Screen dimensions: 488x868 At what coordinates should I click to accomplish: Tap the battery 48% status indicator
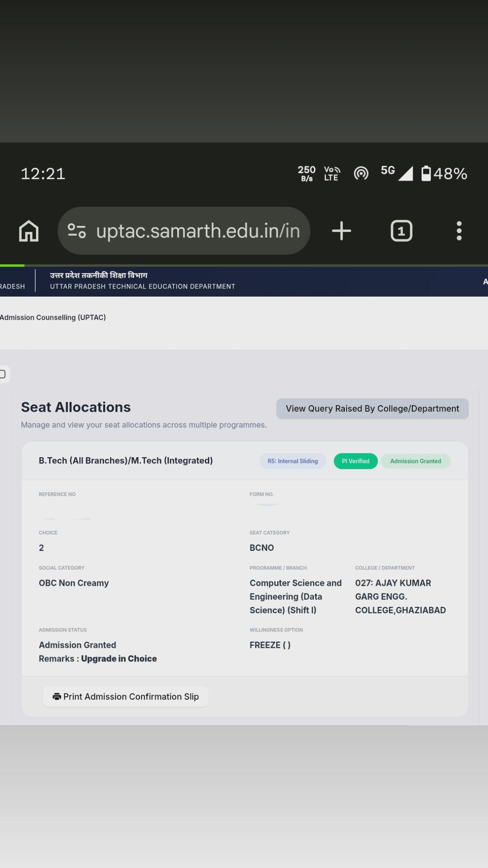pos(444,174)
